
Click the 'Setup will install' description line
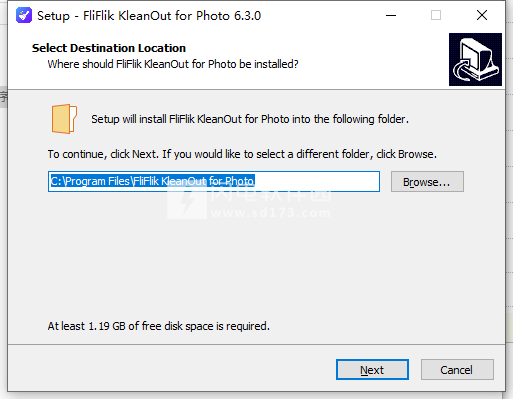250,119
